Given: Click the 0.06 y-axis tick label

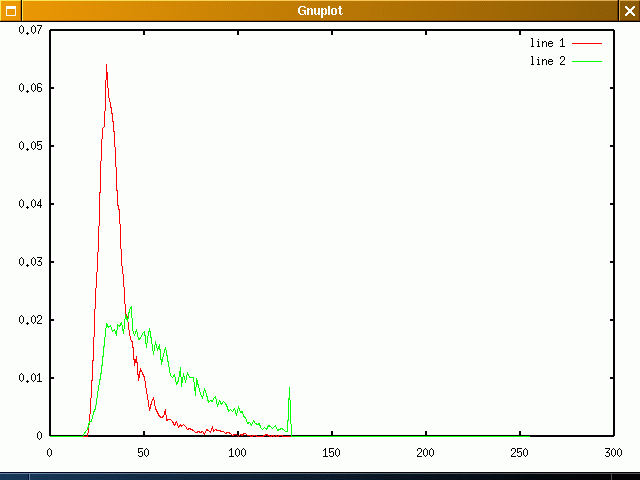Looking at the screenshot, I should (30, 88).
